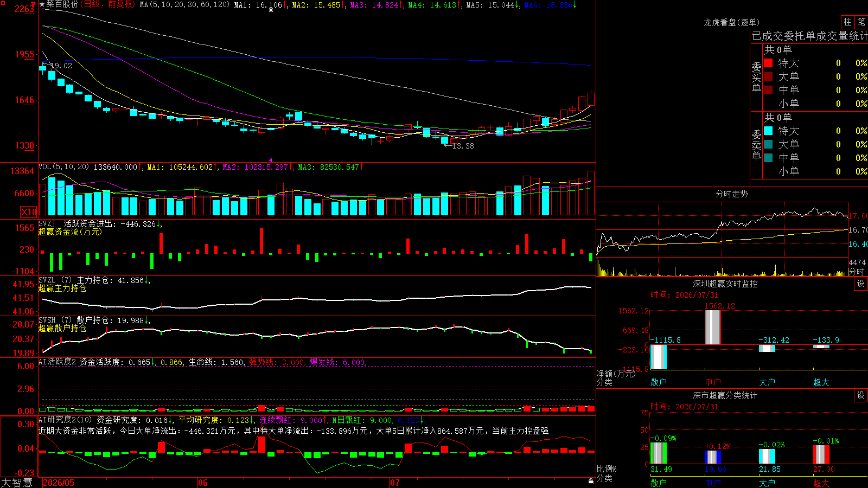Viewport: 868px width, 488px height.
Task: Open the MA(5,10,20,30,60,120) indicator parameters
Action: click(x=184, y=5)
